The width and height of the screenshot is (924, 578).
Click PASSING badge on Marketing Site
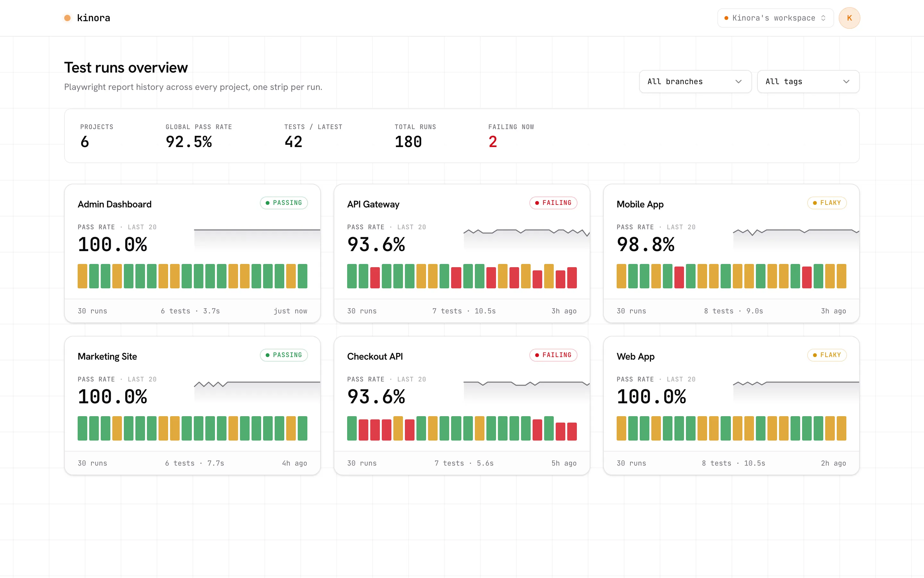284,355
